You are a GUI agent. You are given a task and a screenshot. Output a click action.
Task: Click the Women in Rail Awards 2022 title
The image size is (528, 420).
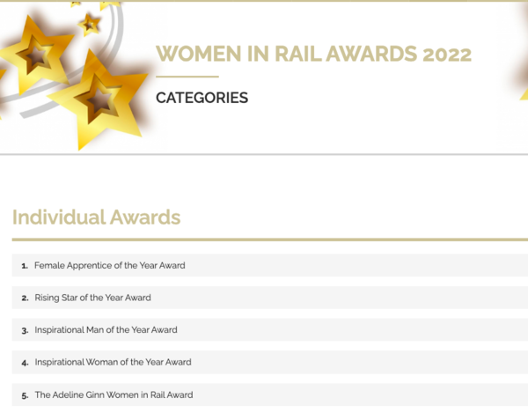click(313, 54)
